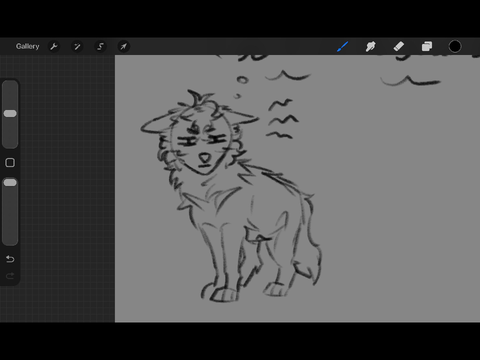This screenshot has width=480, height=360.
Task: Click the brush size slider handle
Action: click(10, 114)
